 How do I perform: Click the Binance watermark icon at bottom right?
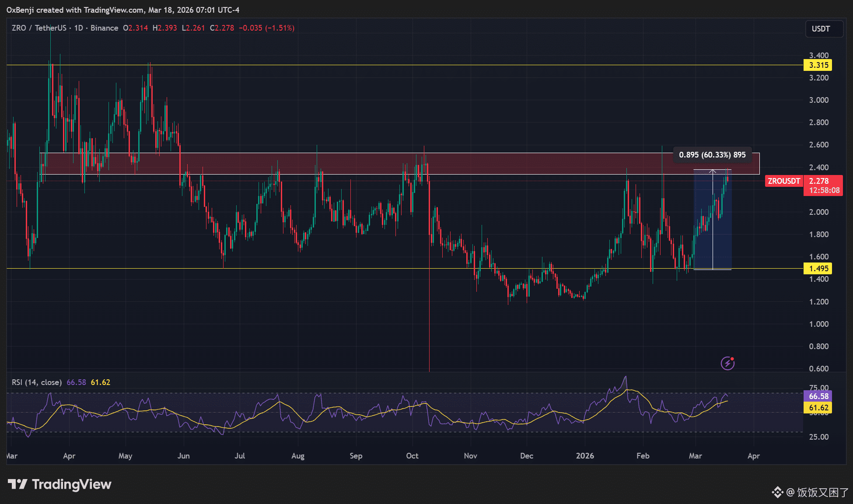pyautogui.click(x=777, y=492)
